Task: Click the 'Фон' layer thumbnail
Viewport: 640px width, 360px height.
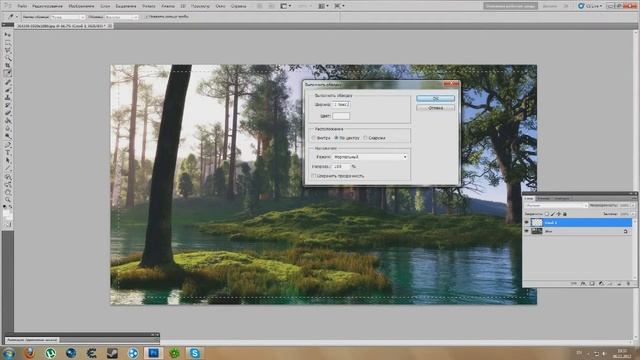Action: [537, 231]
